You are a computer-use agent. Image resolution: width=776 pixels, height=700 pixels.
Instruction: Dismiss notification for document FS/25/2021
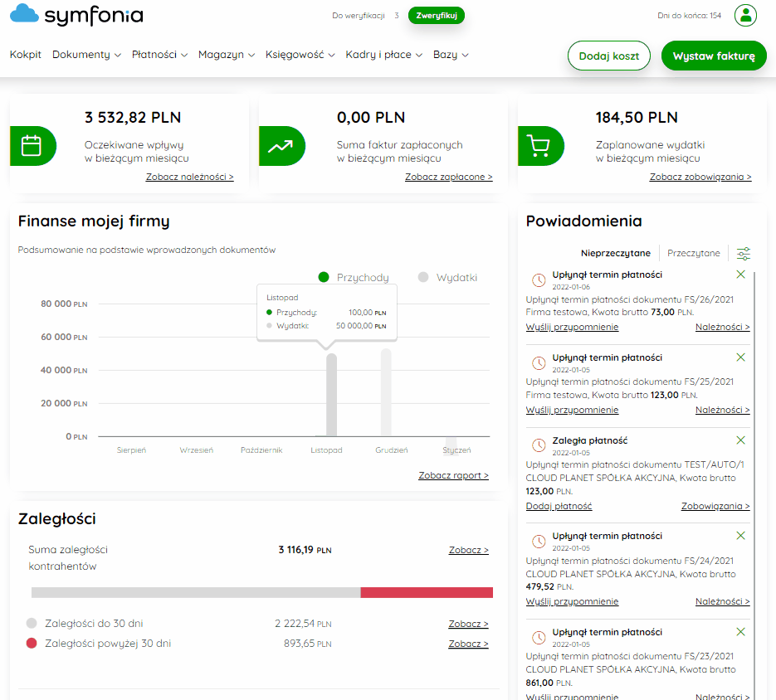740,357
